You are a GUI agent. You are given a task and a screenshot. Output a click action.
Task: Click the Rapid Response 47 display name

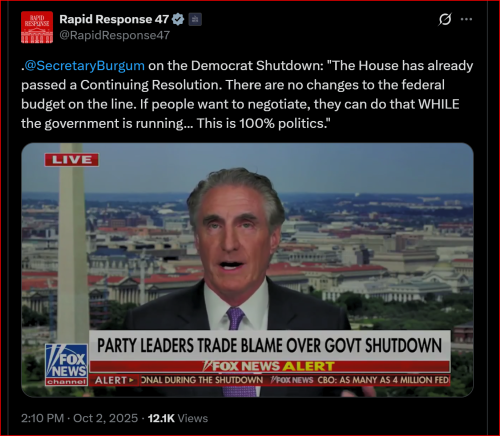[114, 19]
